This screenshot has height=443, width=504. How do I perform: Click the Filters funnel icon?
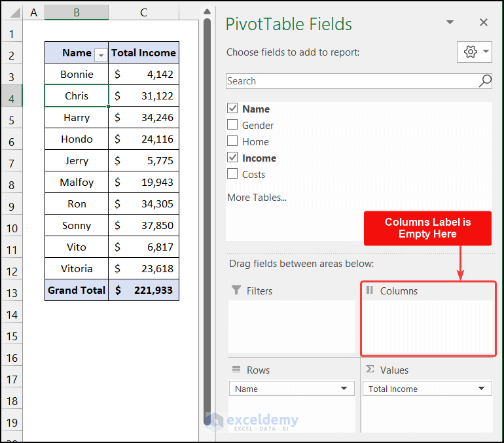[236, 290]
